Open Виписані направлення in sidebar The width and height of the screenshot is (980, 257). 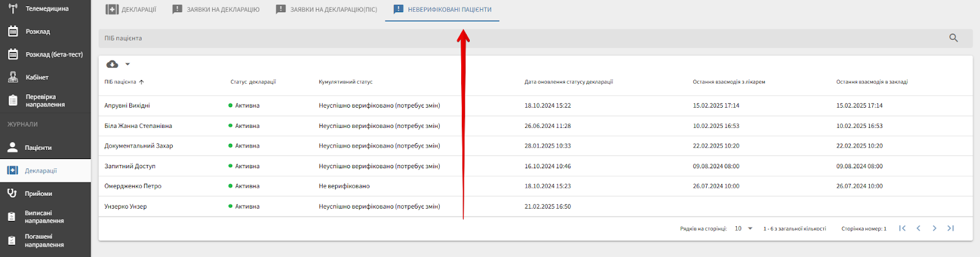point(44,217)
